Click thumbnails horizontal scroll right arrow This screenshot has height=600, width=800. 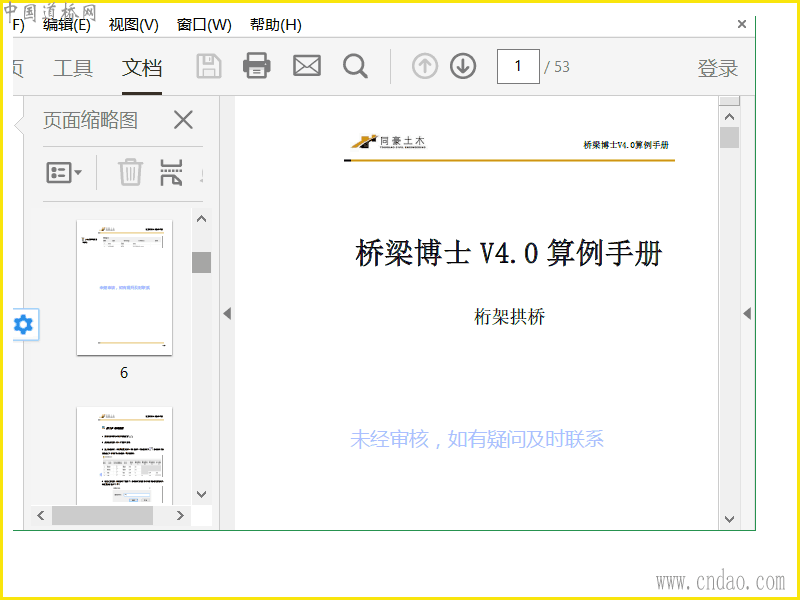[180, 515]
